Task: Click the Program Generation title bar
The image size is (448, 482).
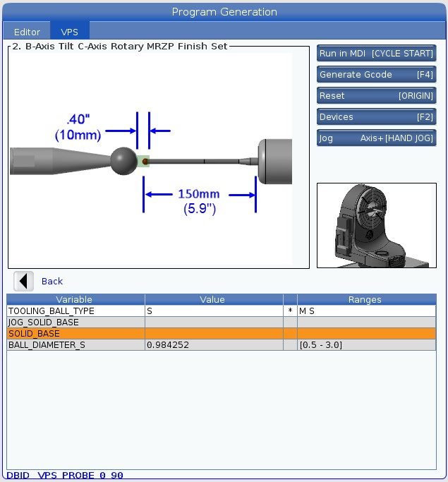Action: pyautogui.click(x=224, y=12)
